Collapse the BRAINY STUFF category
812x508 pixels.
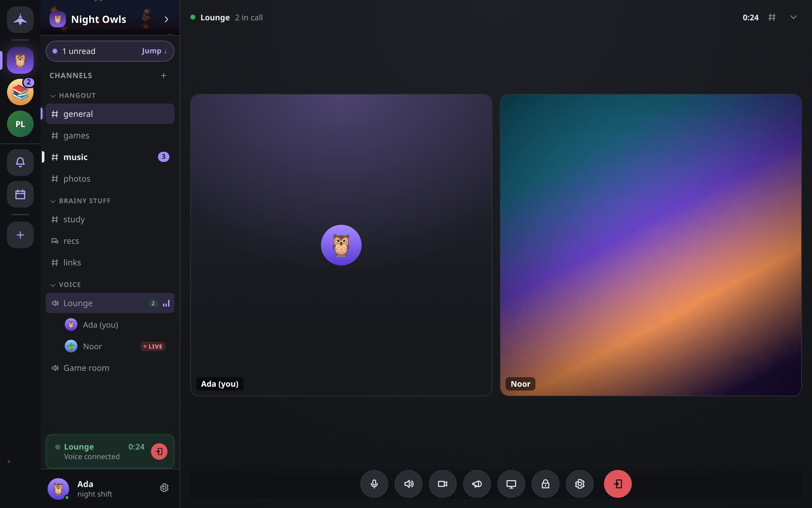80,201
